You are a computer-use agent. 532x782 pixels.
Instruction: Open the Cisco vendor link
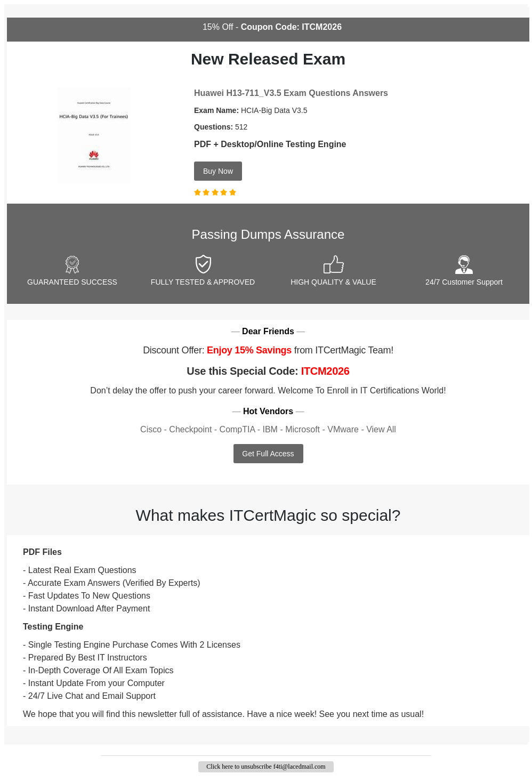point(150,430)
